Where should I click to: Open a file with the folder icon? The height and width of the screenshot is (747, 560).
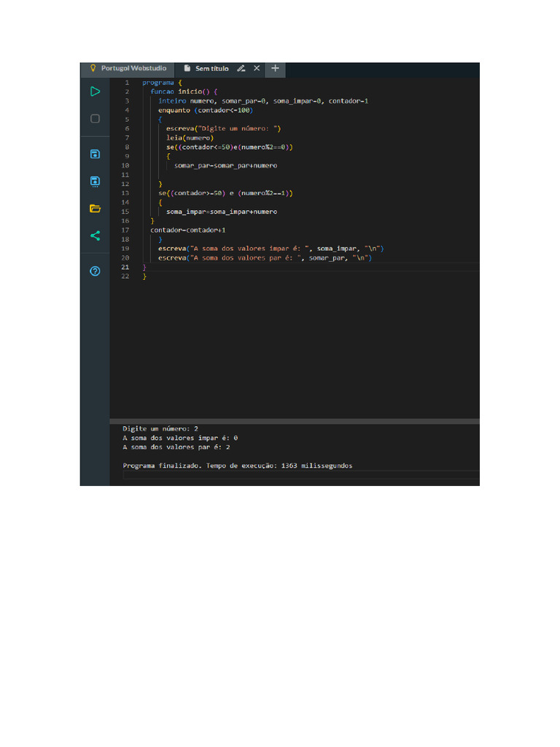tap(95, 209)
